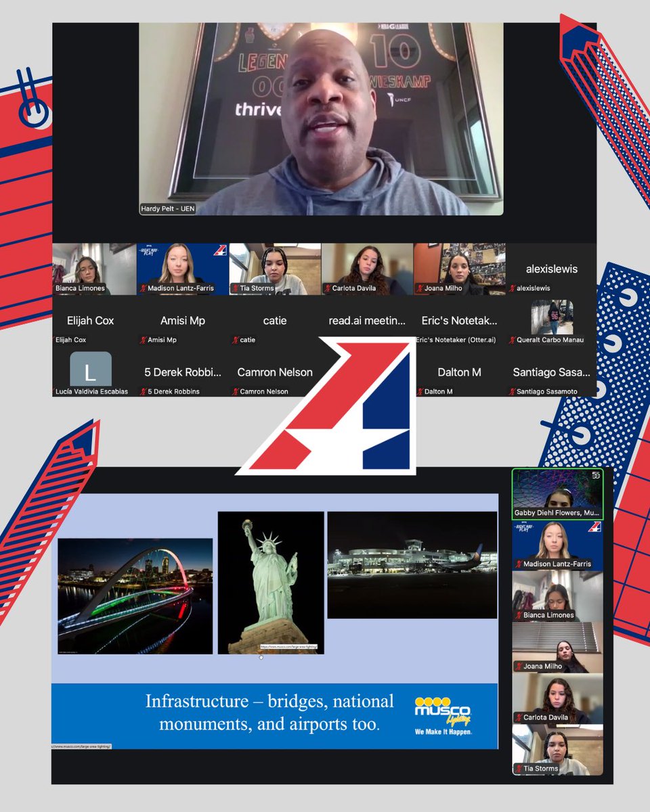The height and width of the screenshot is (812, 650).
Task: Select Joana Milho's video tile in gallery view
Action: (x=460, y=269)
